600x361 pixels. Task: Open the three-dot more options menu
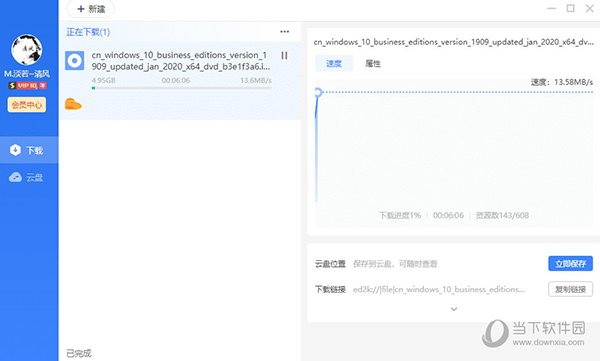click(284, 32)
